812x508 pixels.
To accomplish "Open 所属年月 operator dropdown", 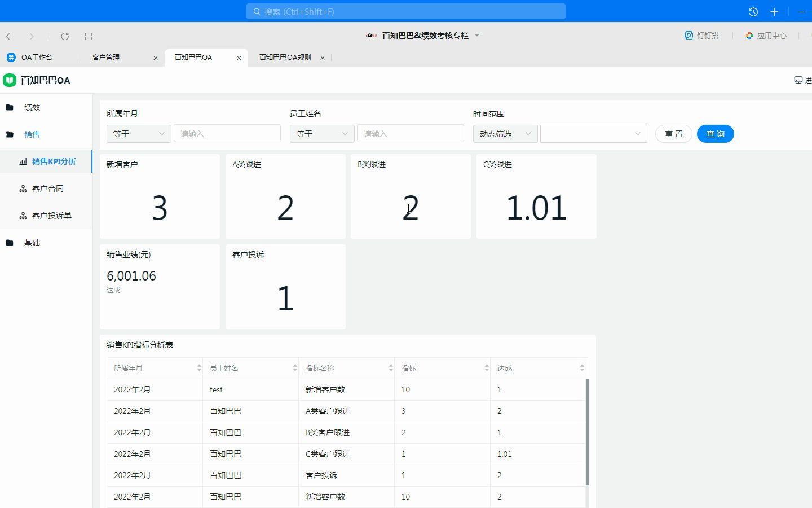I will [x=139, y=134].
